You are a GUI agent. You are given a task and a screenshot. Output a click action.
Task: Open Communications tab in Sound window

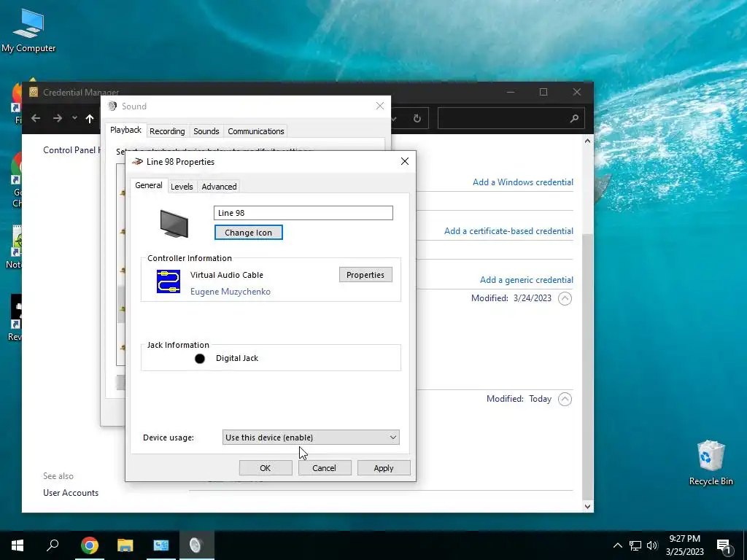[x=256, y=131]
